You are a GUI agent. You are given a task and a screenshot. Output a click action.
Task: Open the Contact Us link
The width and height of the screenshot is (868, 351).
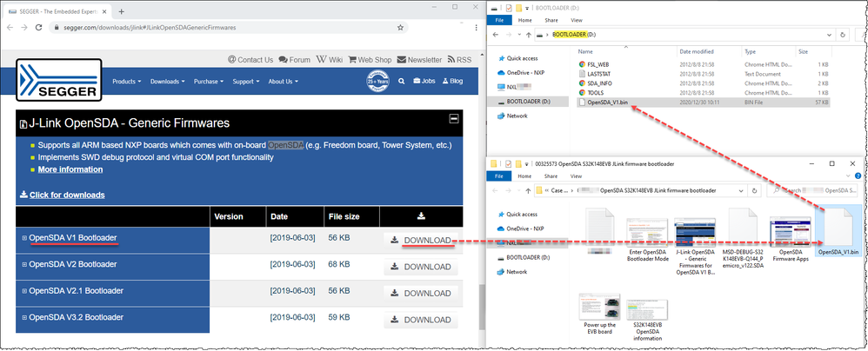250,60
